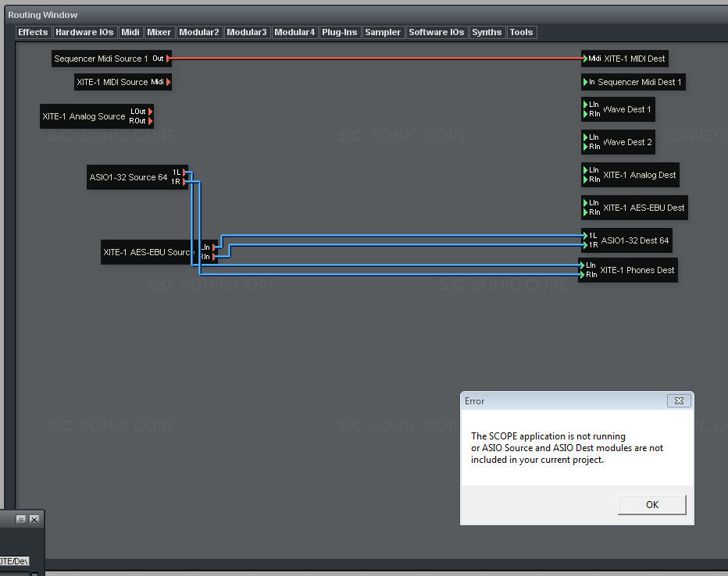Select the Sequencer Midi Dest 1 module label
Screen dimensions: 728x576
pos(639,82)
